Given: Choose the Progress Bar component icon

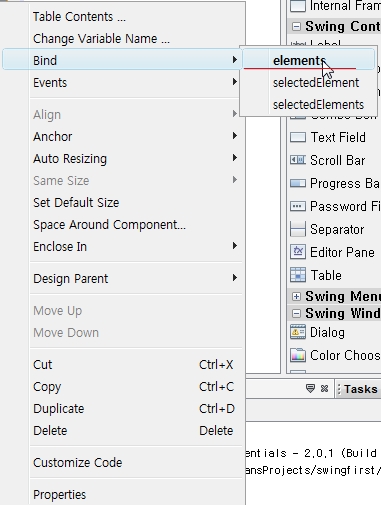Looking at the screenshot, I should tap(298, 183).
